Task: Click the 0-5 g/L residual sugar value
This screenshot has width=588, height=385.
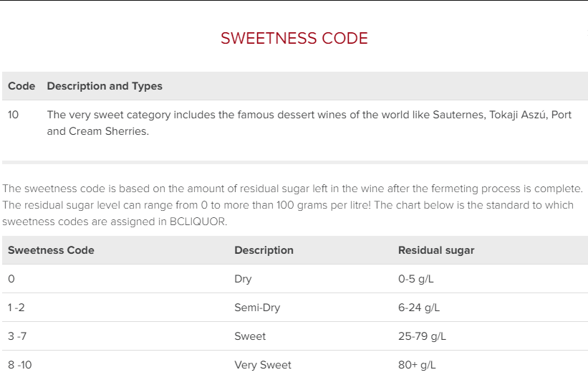Action: point(416,279)
